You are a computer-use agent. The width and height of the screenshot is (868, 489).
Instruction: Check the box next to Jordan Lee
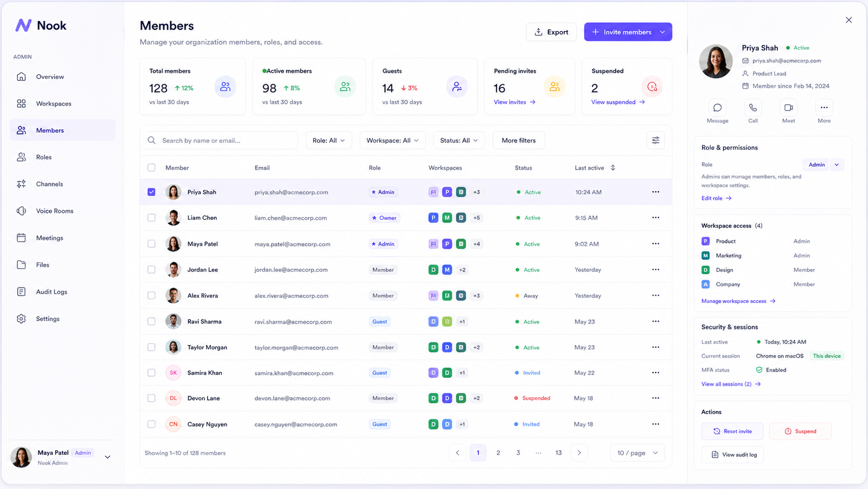152,270
